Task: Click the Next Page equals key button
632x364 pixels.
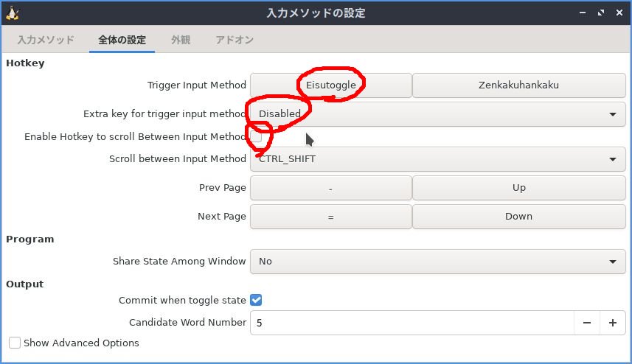Action: point(331,217)
